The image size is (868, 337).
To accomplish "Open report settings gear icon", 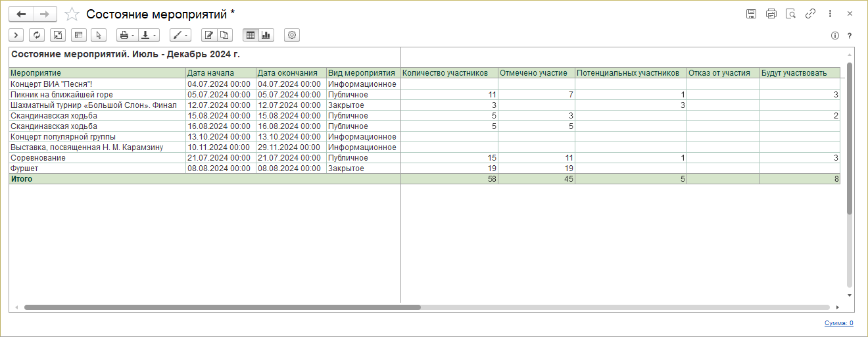I will pos(292,35).
